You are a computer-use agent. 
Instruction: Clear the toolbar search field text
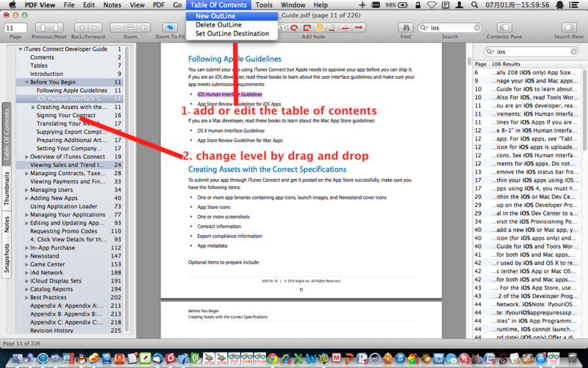pyautogui.click(x=477, y=27)
